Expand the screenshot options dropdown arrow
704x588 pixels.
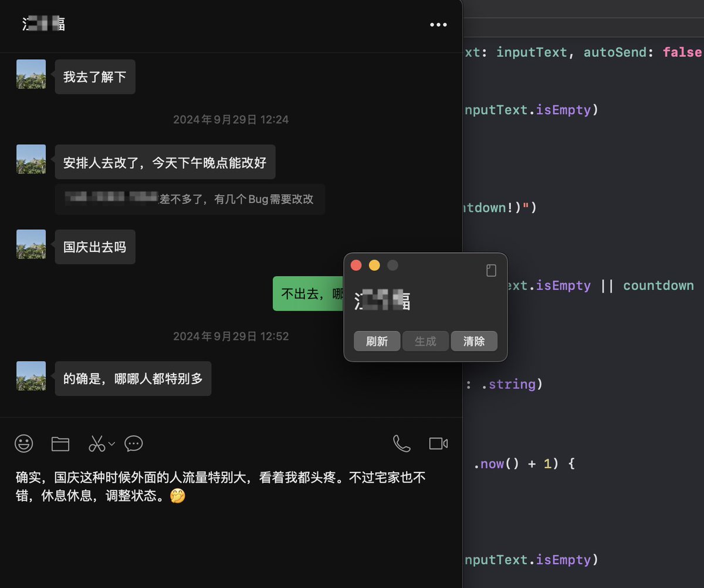[111, 443]
